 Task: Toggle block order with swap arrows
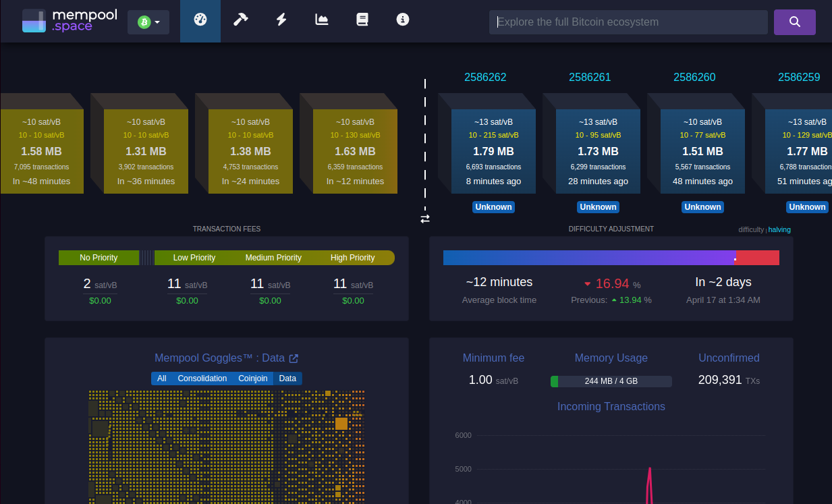click(425, 219)
